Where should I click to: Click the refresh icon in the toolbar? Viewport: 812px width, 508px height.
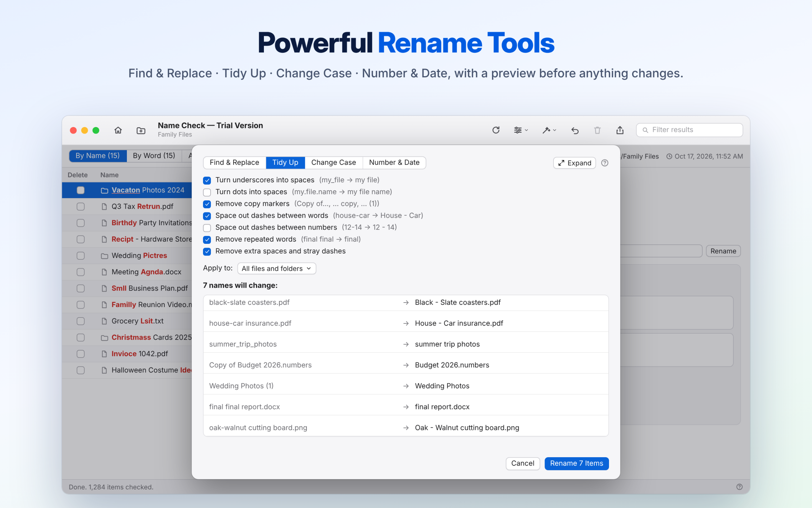(496, 130)
